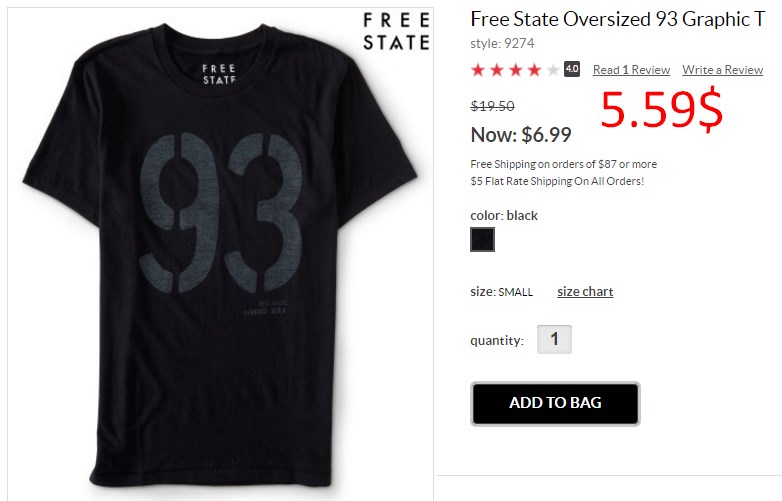
Task: Click the crossed-out $19.50 original price
Action: pyautogui.click(x=492, y=106)
